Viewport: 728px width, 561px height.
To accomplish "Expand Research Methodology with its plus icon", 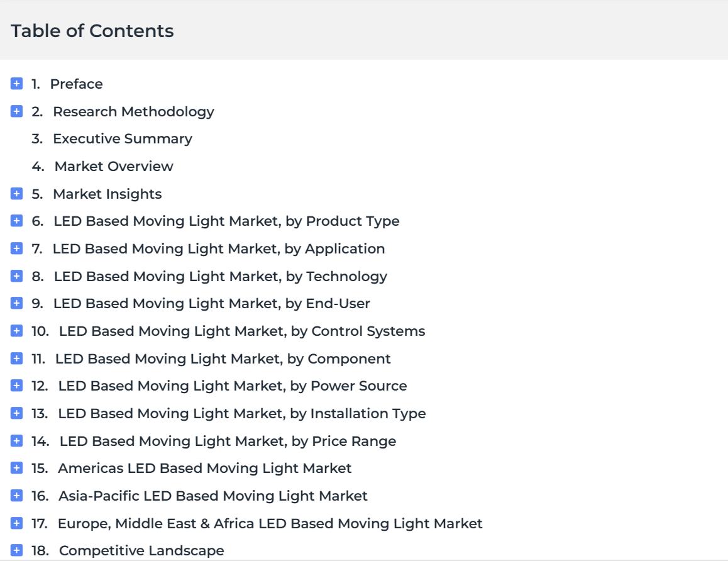I will click(17, 111).
